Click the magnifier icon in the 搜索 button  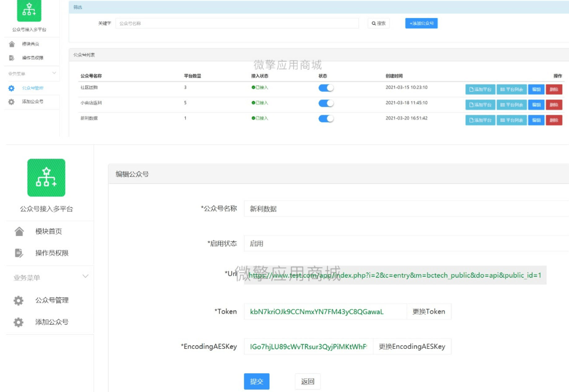pos(373,23)
